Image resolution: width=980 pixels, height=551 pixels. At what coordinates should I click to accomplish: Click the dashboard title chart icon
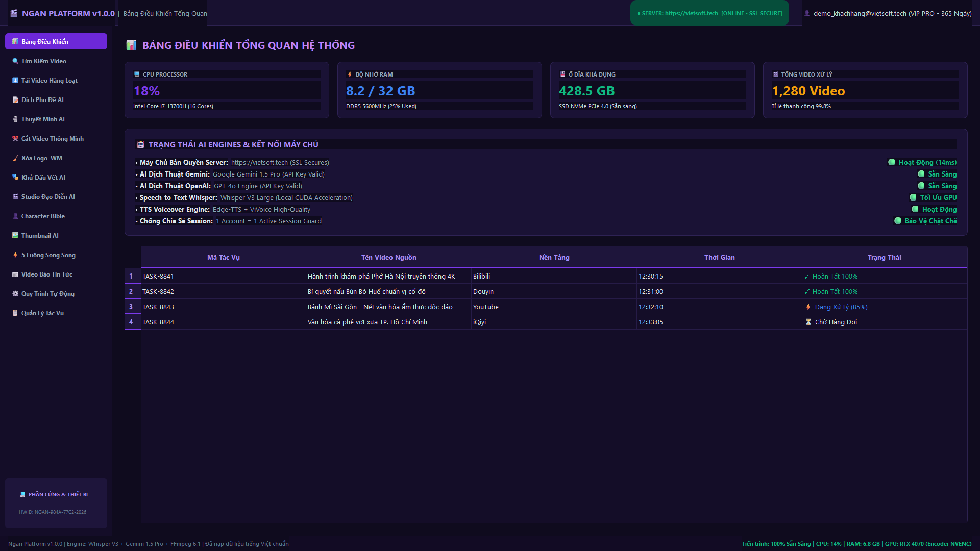coord(131,45)
